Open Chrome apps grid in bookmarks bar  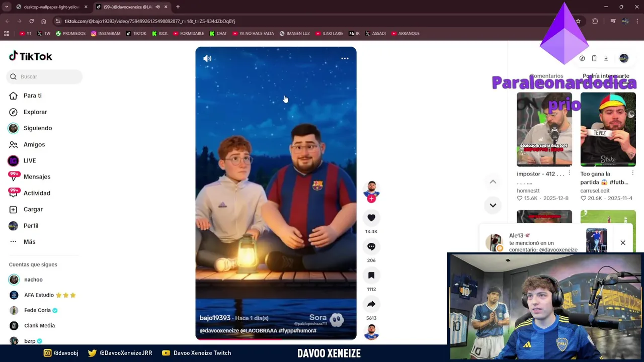coord(7,34)
